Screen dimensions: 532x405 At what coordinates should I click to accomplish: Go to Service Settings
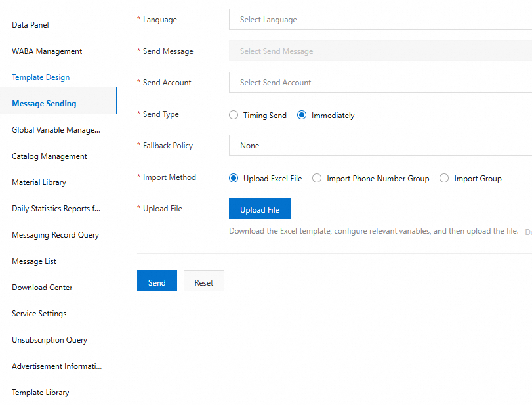[39, 314]
